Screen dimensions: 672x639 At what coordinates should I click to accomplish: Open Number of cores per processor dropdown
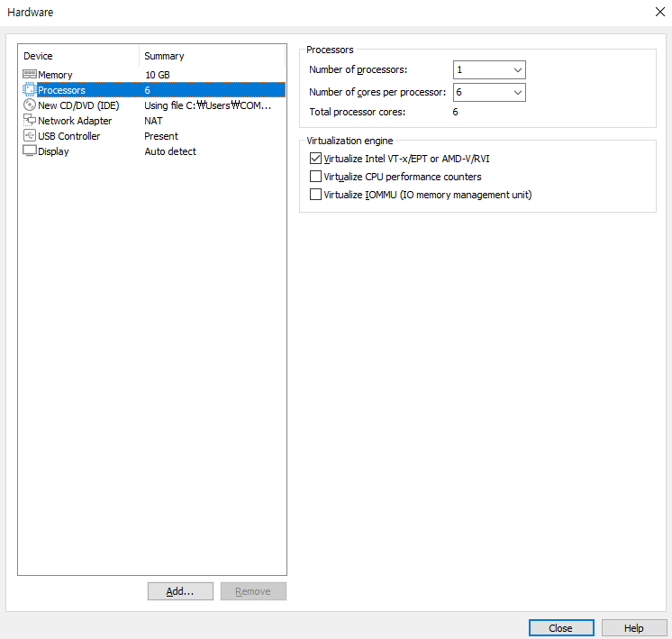pyautogui.click(x=489, y=92)
